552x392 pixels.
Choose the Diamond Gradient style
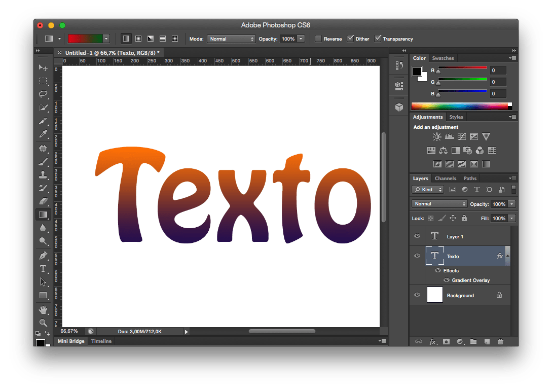[x=174, y=39]
